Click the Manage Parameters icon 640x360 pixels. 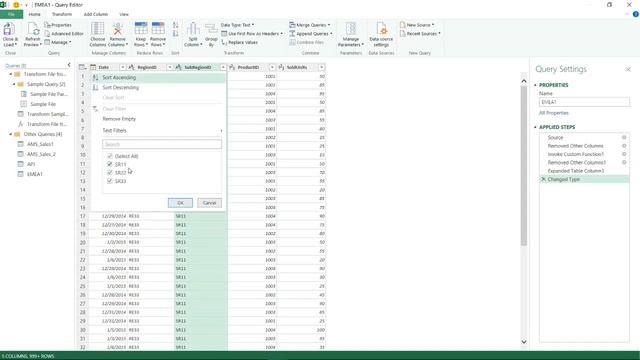click(351, 29)
